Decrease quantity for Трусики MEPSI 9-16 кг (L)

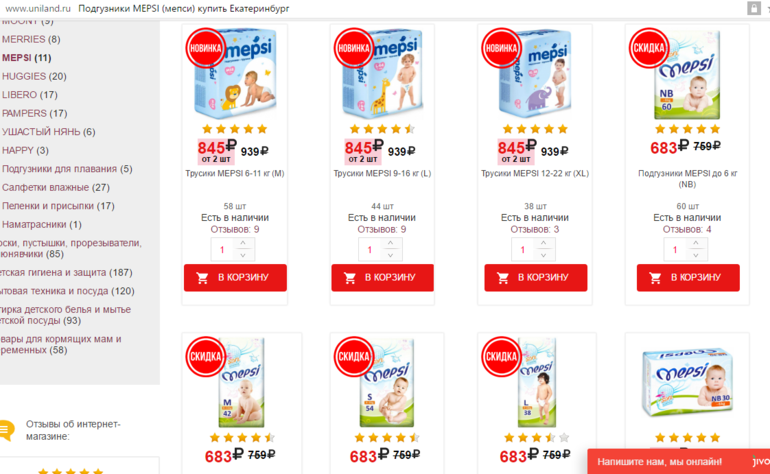[390, 255]
